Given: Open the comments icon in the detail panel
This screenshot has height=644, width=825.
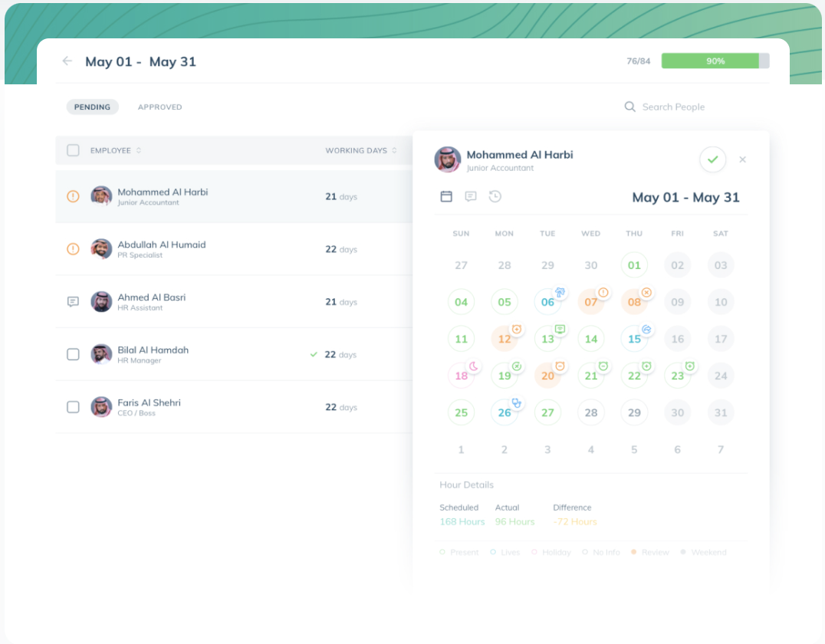Looking at the screenshot, I should 471,196.
